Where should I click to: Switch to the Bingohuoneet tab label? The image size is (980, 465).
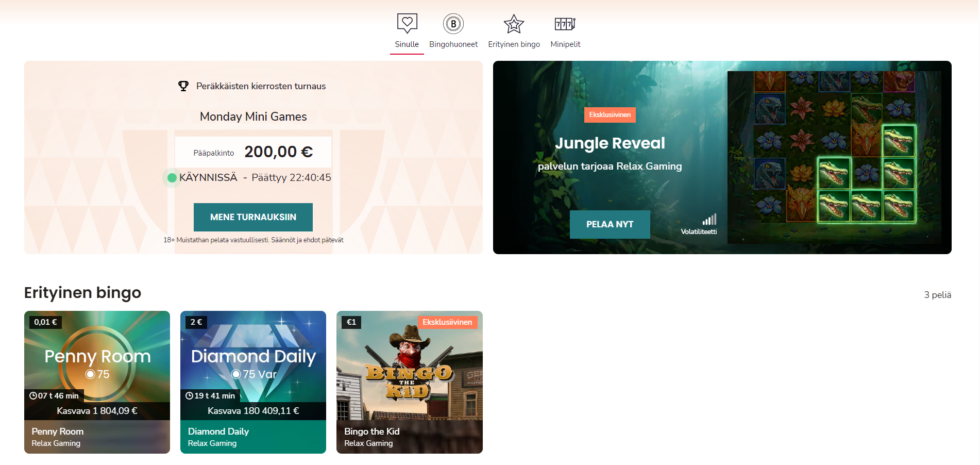[453, 44]
